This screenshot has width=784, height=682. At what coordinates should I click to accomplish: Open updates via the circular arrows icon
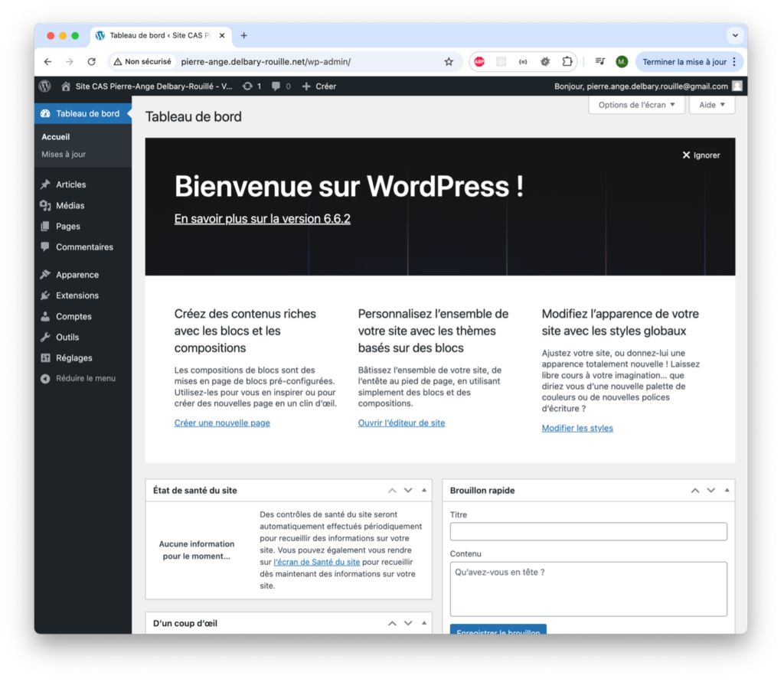pos(247,86)
